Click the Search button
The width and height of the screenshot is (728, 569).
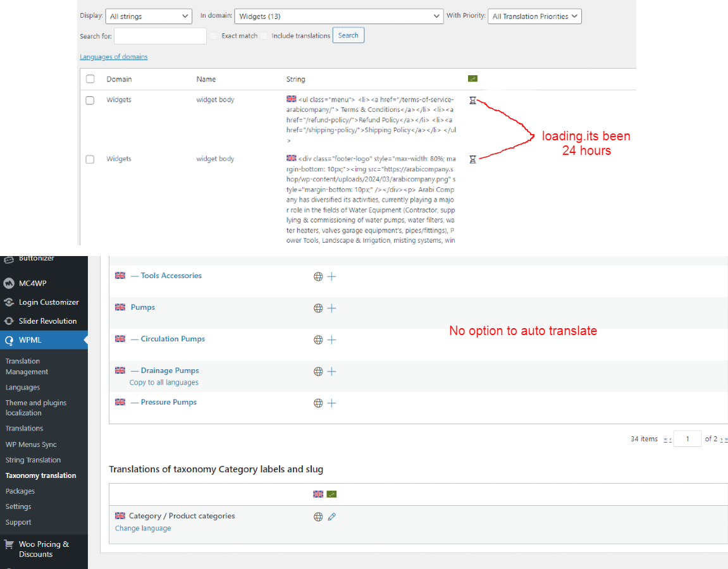349,35
